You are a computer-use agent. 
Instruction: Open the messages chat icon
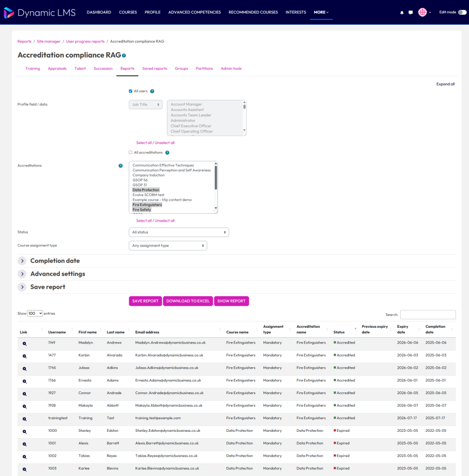point(410,13)
